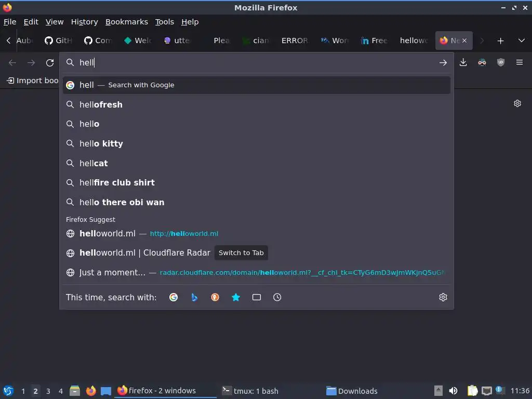Switch to the cian tab
532x399 pixels.
(x=256, y=41)
